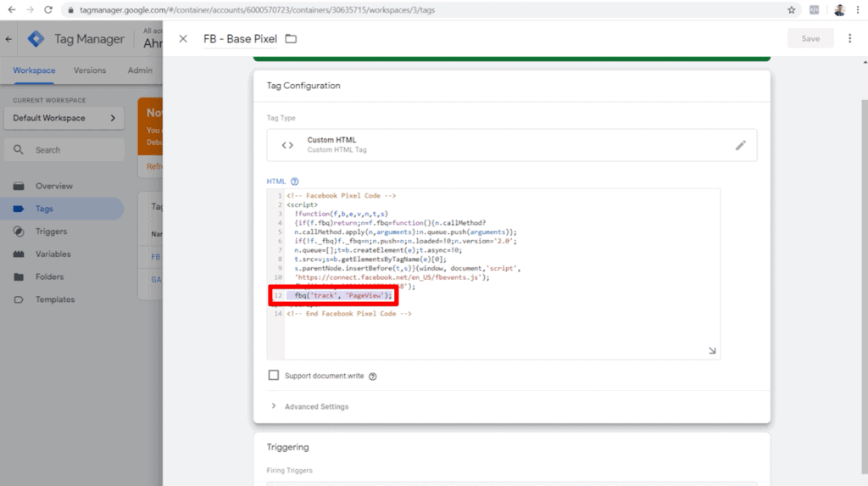This screenshot has height=486, width=868.
Task: Click the workspace Search field
Action: (64, 150)
